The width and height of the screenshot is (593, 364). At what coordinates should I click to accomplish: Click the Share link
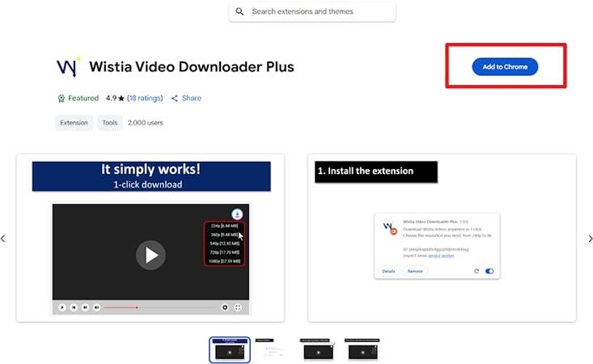192,98
